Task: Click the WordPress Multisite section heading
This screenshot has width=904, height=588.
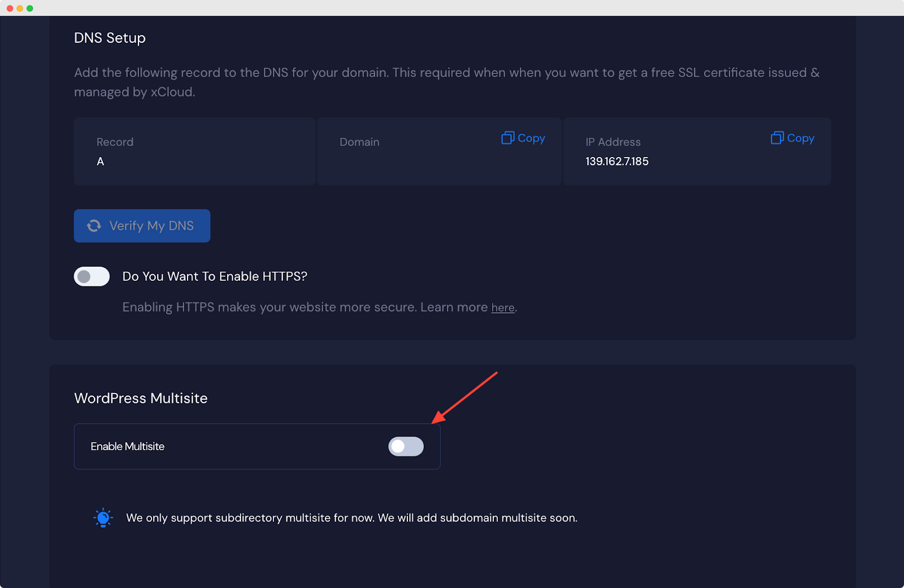Action: click(x=141, y=398)
